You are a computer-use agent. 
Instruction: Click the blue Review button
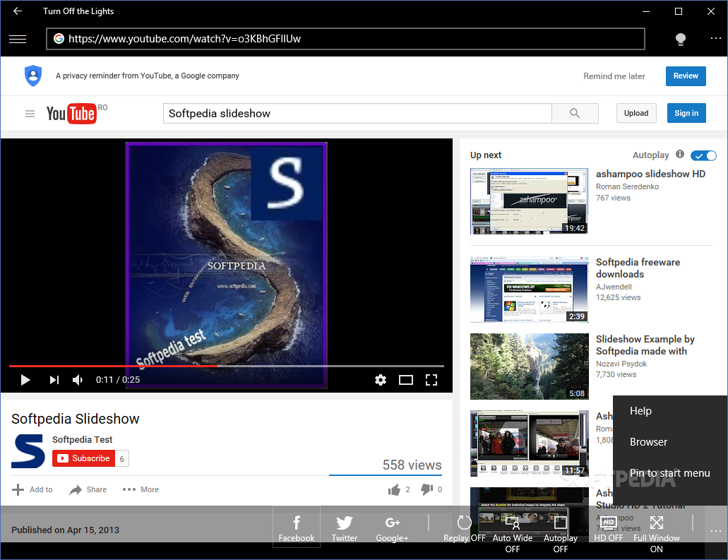(x=686, y=76)
